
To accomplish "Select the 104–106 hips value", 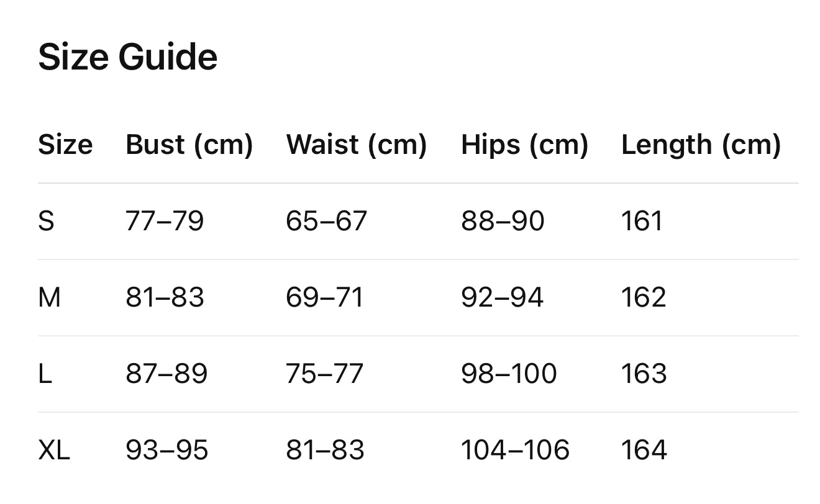I will click(x=515, y=450).
